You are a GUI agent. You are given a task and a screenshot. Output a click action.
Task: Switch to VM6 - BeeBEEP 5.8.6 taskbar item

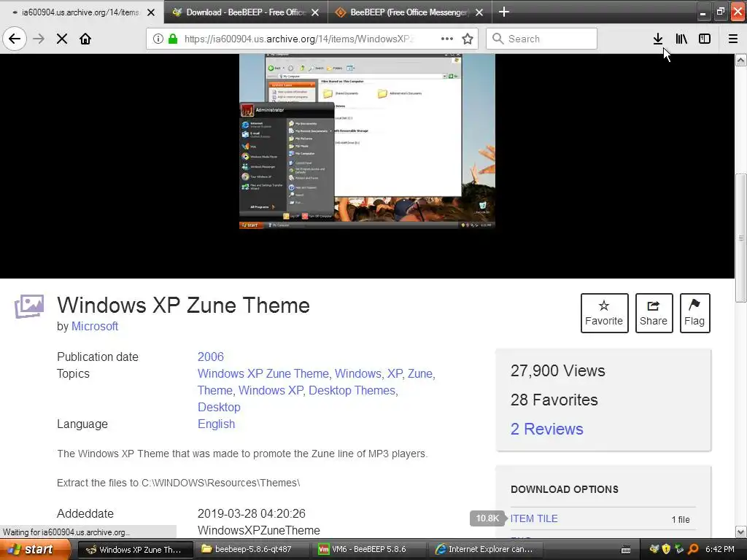pos(368,549)
